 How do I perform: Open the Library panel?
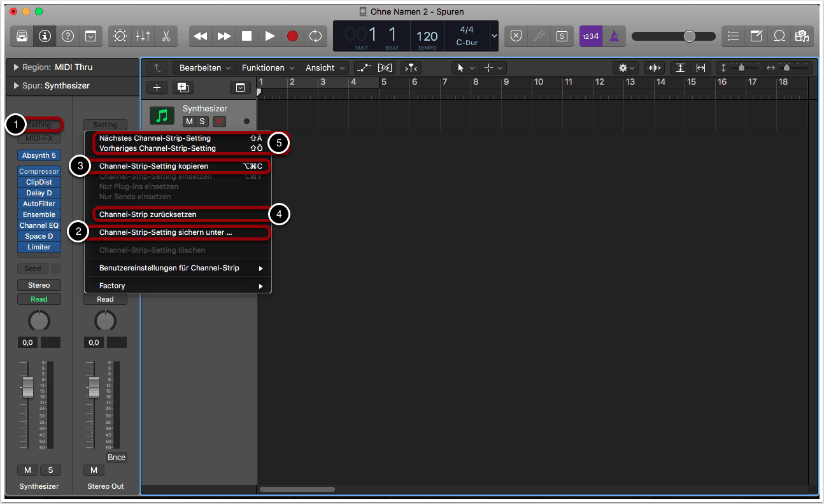point(22,36)
